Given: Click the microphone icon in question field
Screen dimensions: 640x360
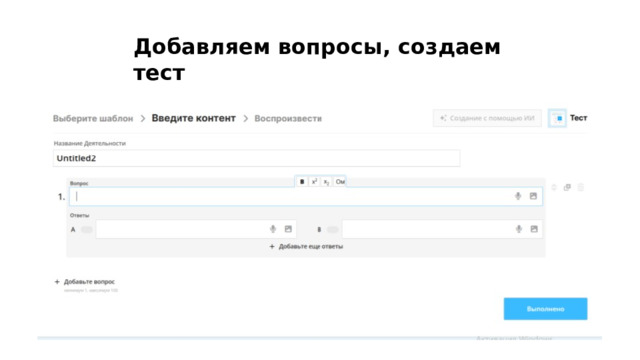Looking at the screenshot, I should point(518,196).
